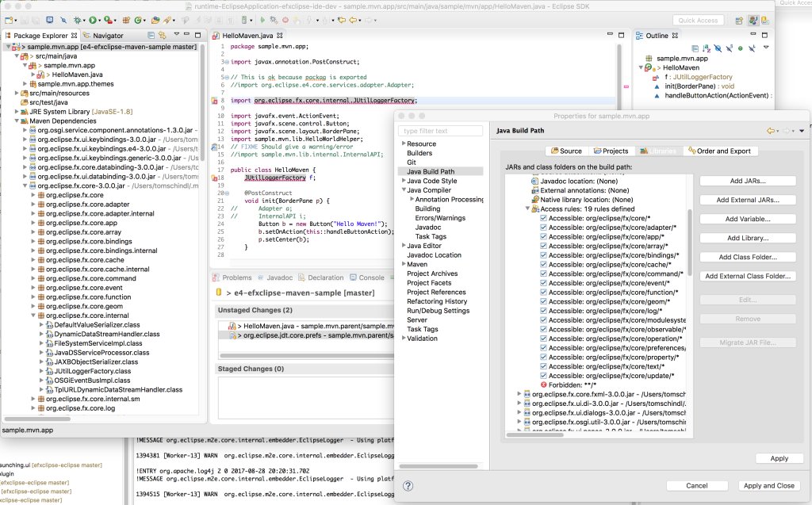Screen dimensions: 812x505
Task: Click the Debug bug toolbar icon
Action: pyautogui.click(x=77, y=20)
